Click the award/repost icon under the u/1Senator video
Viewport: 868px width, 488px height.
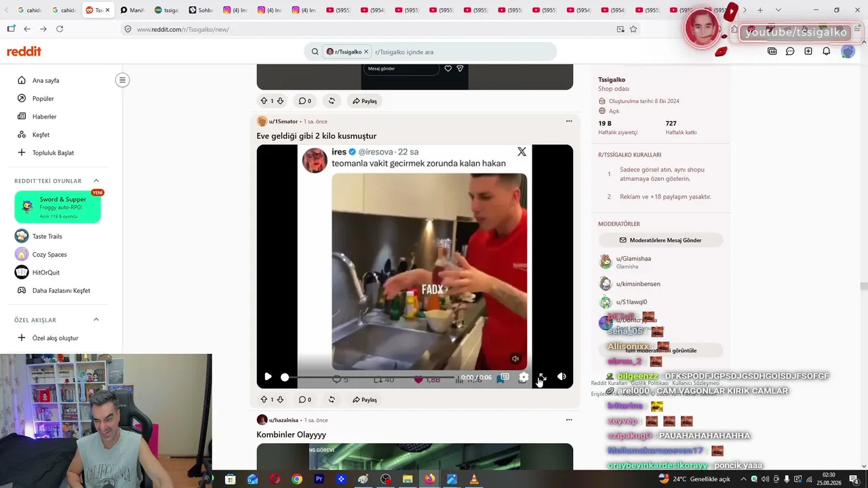(x=332, y=400)
